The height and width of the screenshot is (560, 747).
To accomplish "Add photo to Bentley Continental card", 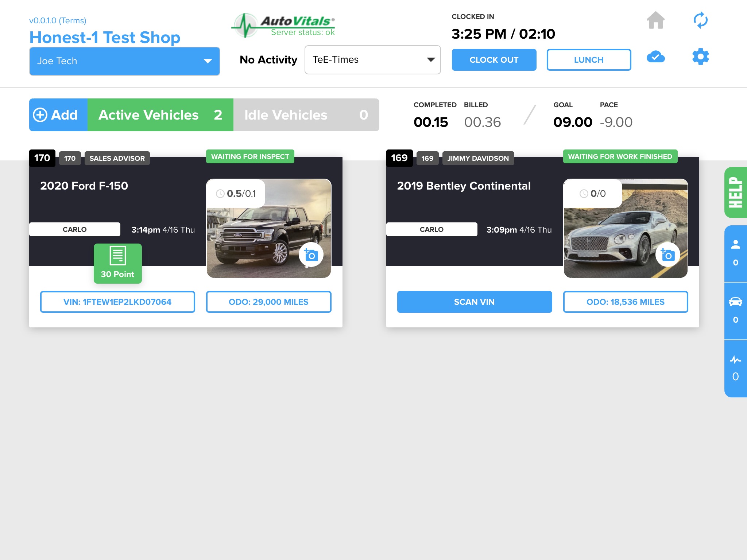I will (668, 255).
